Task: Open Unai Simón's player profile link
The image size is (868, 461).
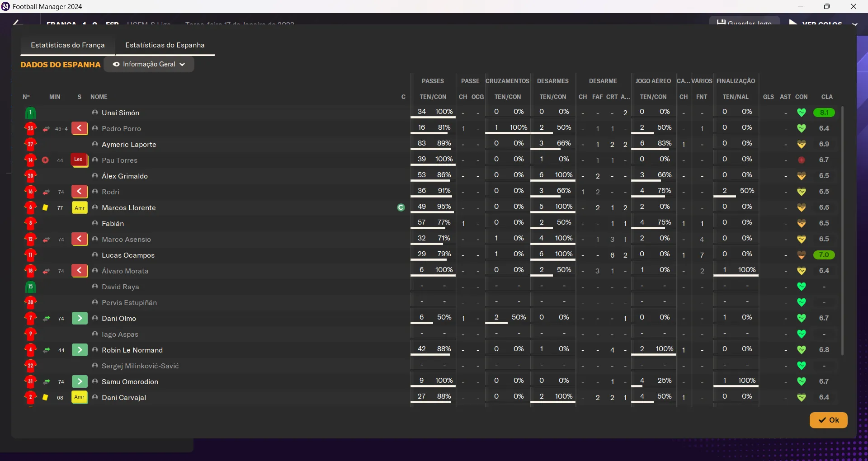Action: click(120, 113)
